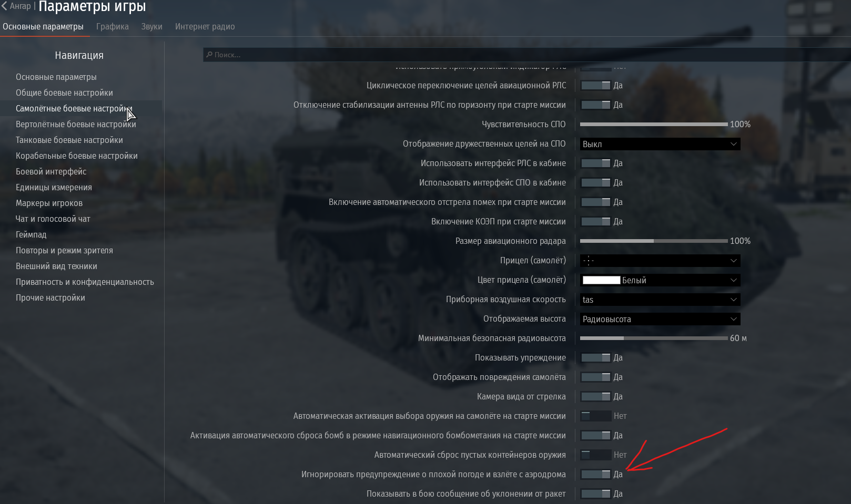Click the back arrow to Ангар
This screenshot has height=504, width=851.
tap(4, 6)
